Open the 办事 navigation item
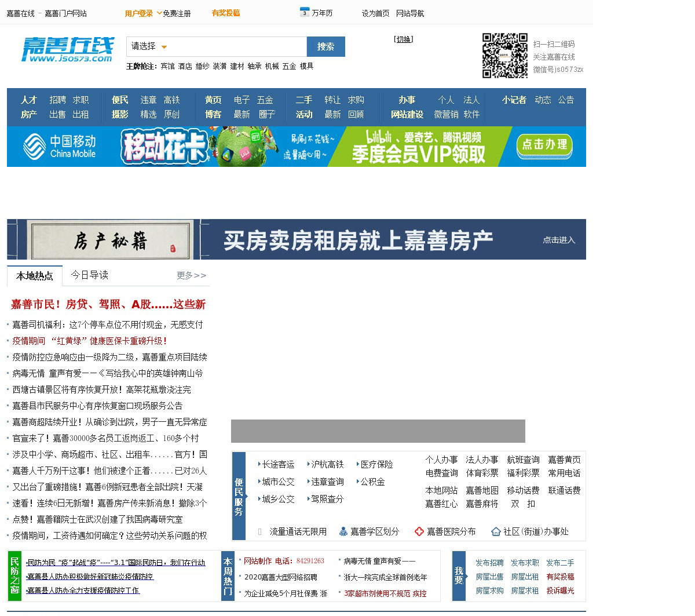Image resolution: width=695 pixels, height=616 pixels. click(x=407, y=100)
